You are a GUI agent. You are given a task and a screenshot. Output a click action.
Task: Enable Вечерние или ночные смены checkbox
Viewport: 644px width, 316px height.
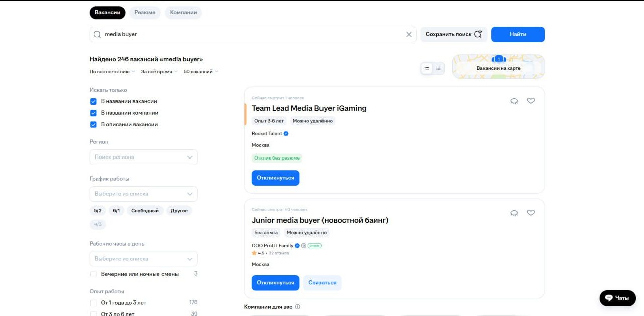[93, 274]
